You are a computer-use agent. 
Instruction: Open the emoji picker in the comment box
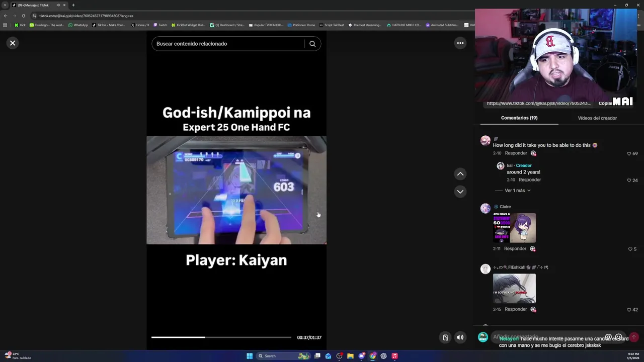pyautogui.click(x=619, y=337)
